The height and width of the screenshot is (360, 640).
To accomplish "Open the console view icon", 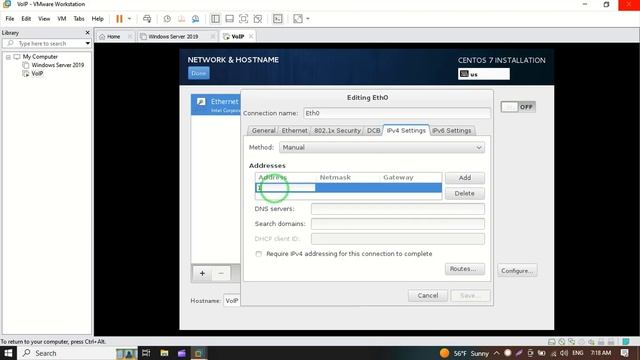I will [278, 19].
